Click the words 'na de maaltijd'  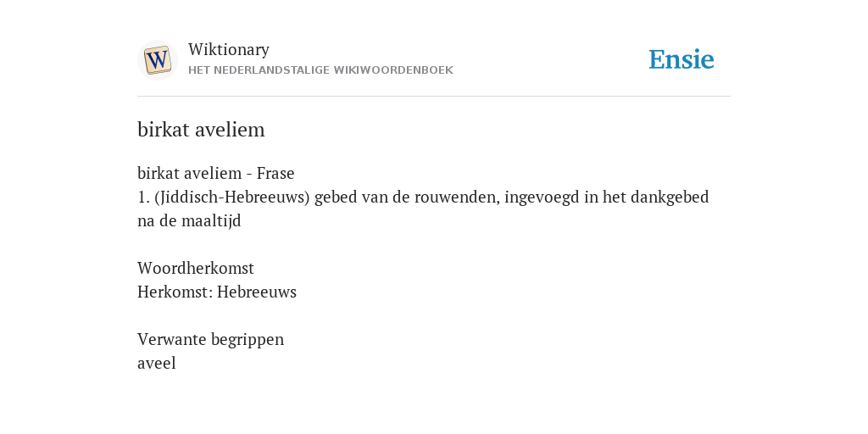189,221
